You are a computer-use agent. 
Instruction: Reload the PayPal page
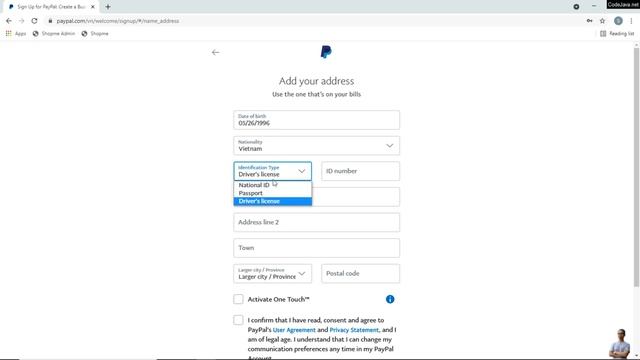(x=34, y=21)
